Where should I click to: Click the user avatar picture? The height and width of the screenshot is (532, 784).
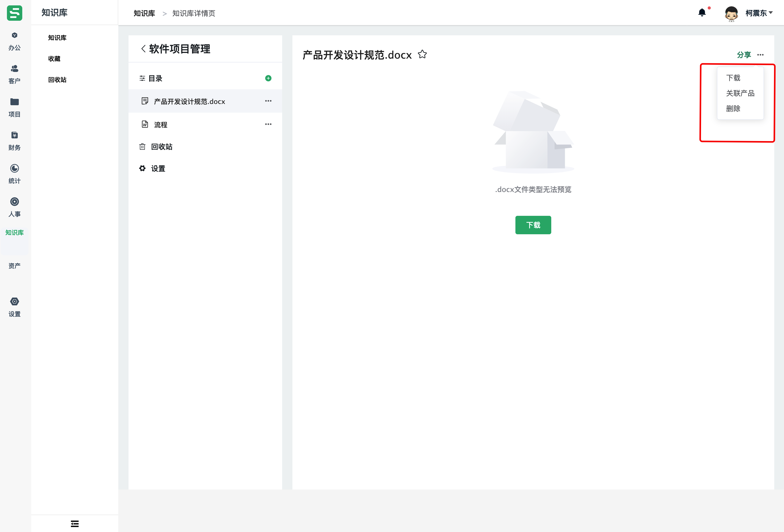point(731,14)
